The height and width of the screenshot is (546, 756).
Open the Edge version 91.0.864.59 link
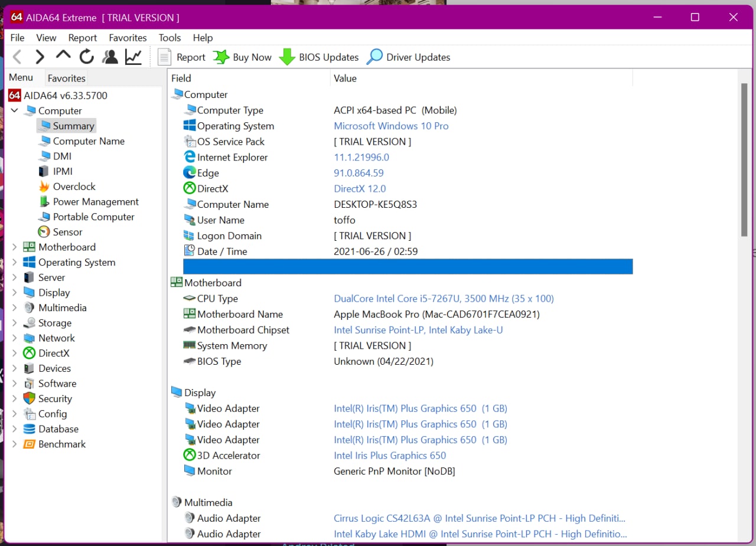(x=359, y=173)
